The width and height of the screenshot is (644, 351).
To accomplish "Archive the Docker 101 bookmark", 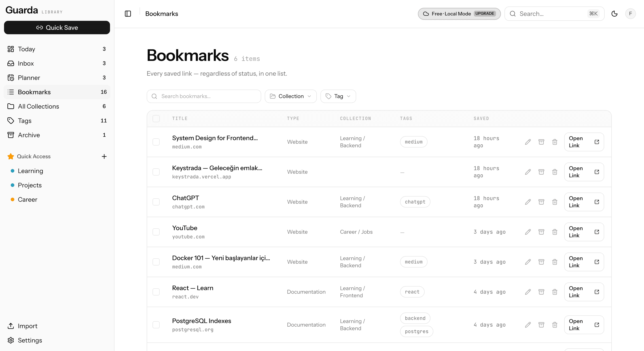I will click(541, 262).
